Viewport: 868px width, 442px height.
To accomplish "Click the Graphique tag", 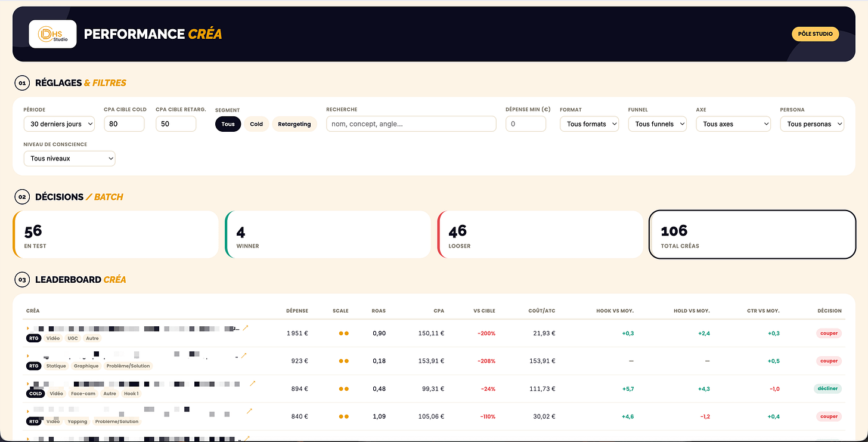I will pyautogui.click(x=86, y=366).
